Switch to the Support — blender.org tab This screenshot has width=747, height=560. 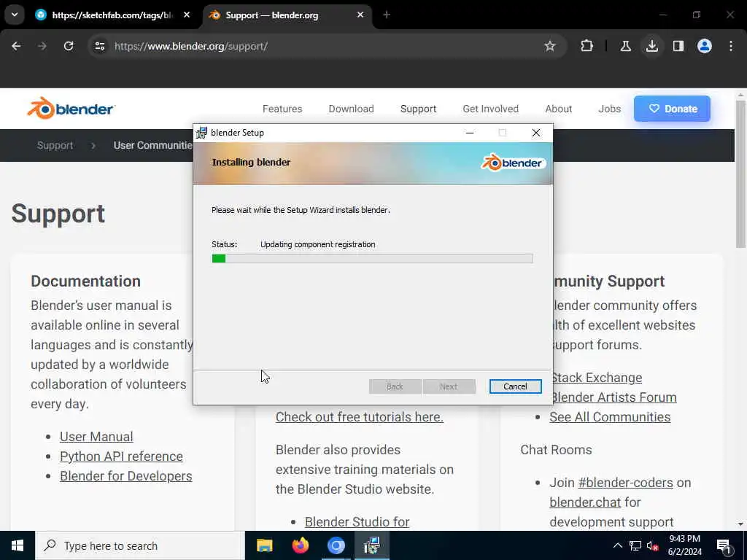(x=287, y=15)
